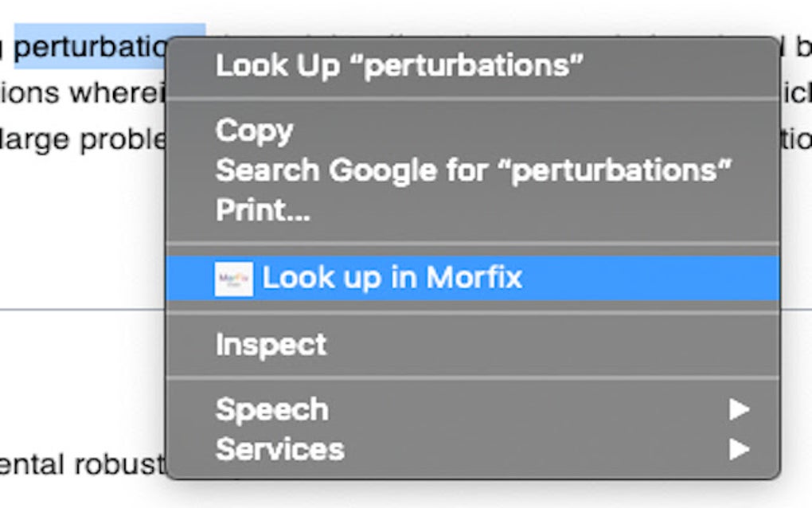Viewport: 812px width, 508px height.
Task: Click the Services menu entry
Action: [279, 449]
